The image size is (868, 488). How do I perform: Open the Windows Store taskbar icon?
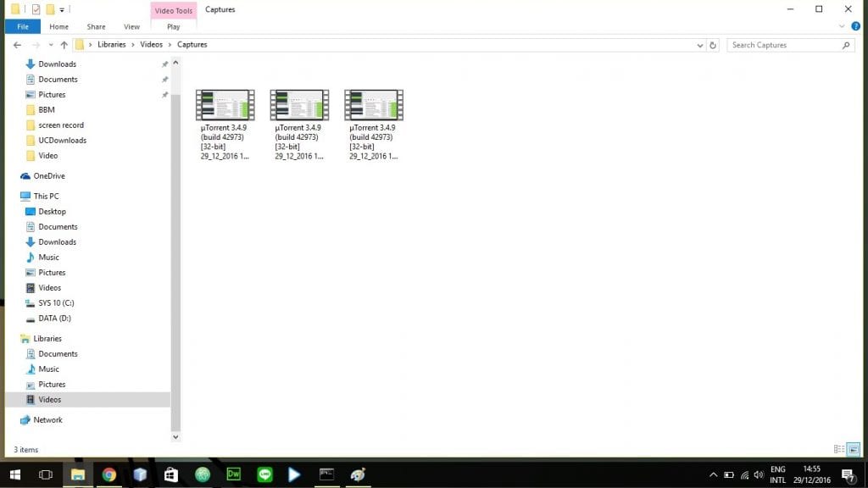(x=171, y=474)
